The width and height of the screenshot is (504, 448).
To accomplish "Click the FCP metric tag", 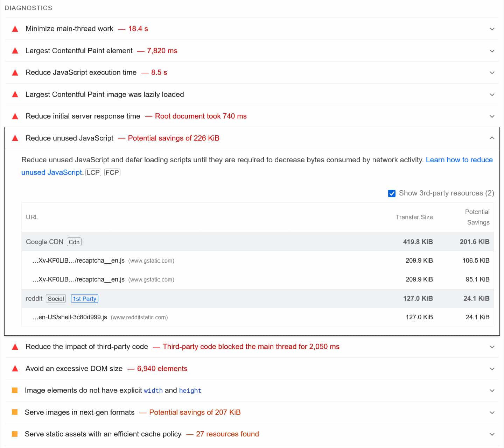I will 112,172.
